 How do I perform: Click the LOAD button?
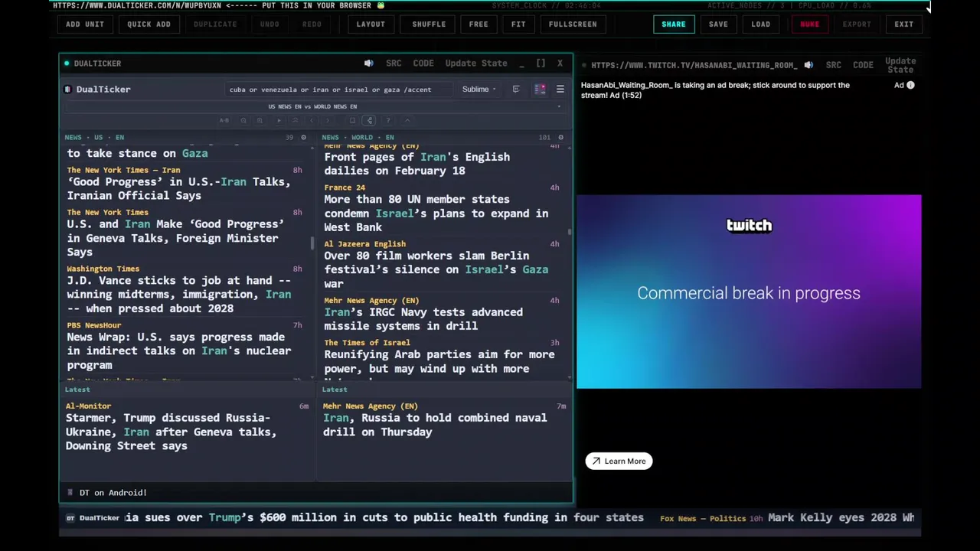pyautogui.click(x=761, y=24)
